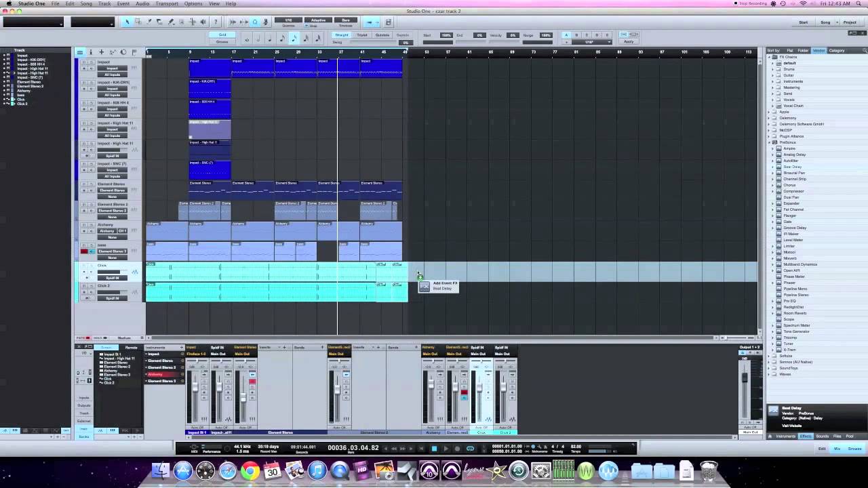Enable Quintole quantize mode
The height and width of the screenshot is (488, 868).
(x=382, y=35)
